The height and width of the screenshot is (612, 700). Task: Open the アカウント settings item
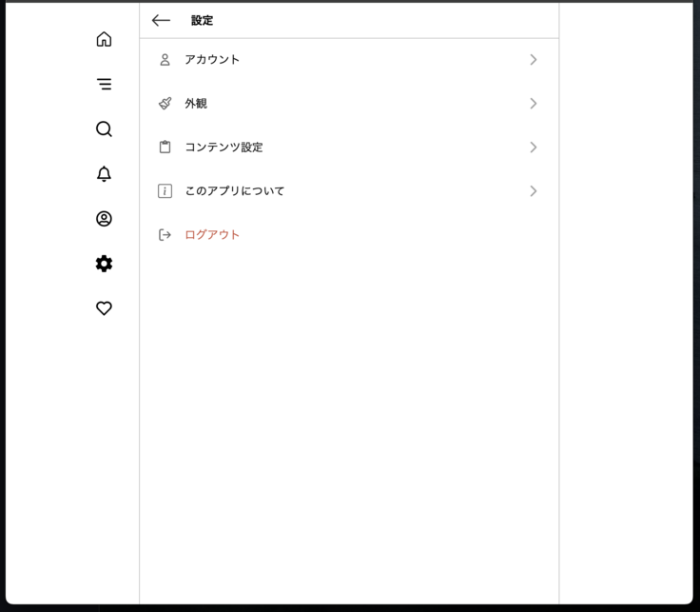pyautogui.click(x=212, y=59)
